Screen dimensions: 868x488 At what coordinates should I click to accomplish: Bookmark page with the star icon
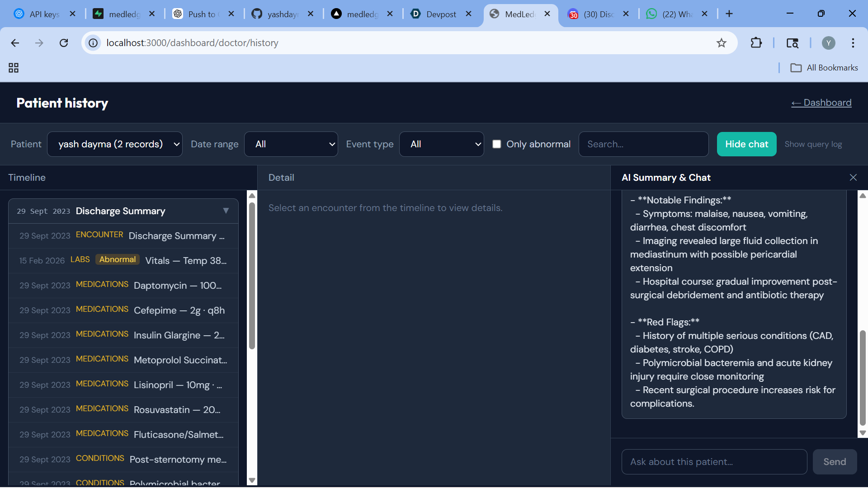[722, 43]
